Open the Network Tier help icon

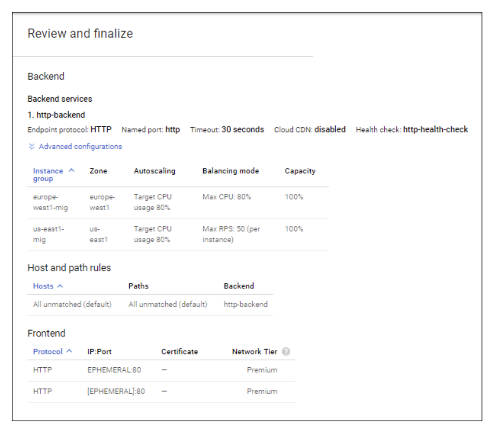click(286, 352)
